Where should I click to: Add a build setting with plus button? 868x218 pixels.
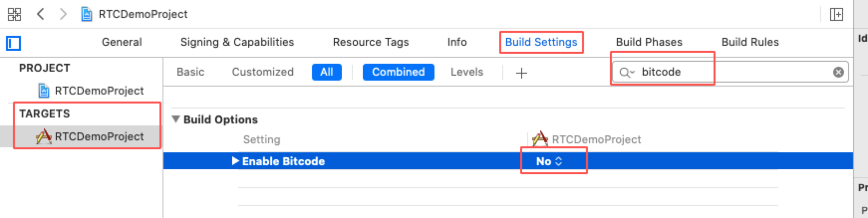click(x=521, y=73)
